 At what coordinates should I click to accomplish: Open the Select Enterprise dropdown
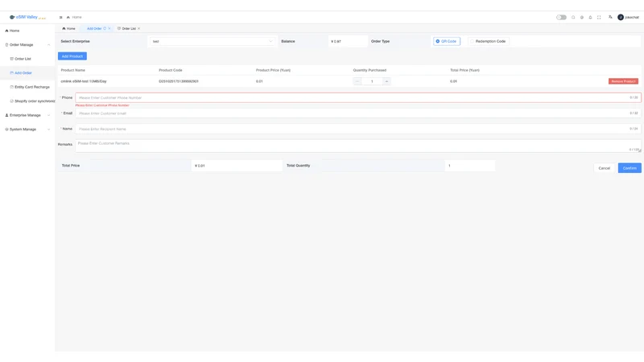213,41
